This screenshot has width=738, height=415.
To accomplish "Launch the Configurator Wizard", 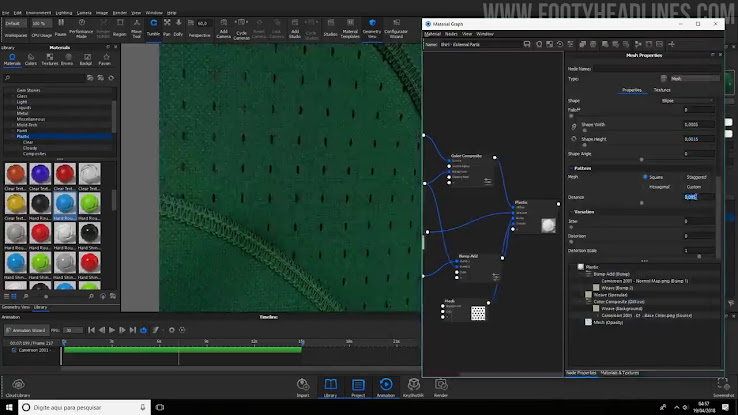I will click(396, 28).
